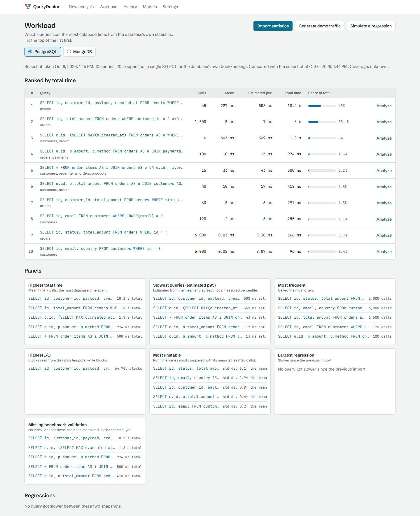Open the History nav item
Screen dimensions: 420x516
130,7
